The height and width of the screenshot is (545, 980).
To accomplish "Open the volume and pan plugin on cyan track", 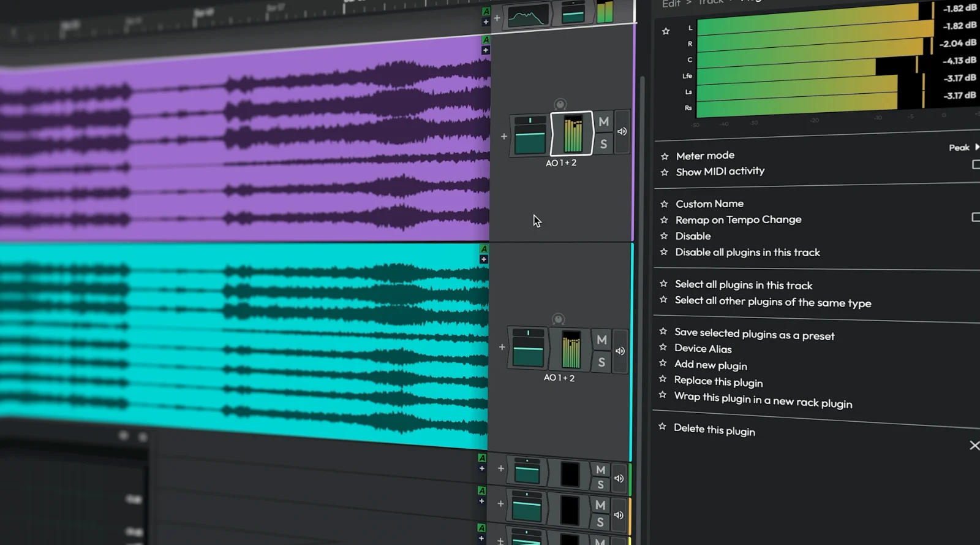I will (x=528, y=348).
